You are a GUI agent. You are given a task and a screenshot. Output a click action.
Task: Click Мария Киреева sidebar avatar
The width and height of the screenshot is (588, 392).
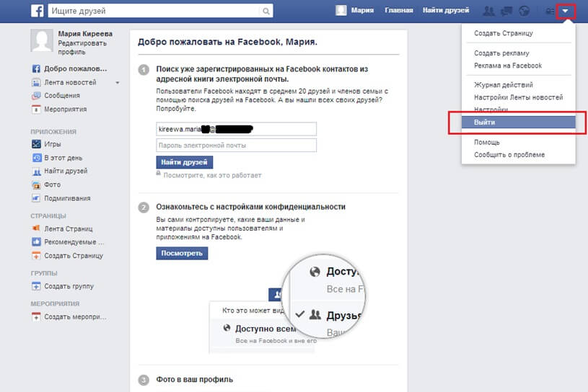tap(42, 40)
